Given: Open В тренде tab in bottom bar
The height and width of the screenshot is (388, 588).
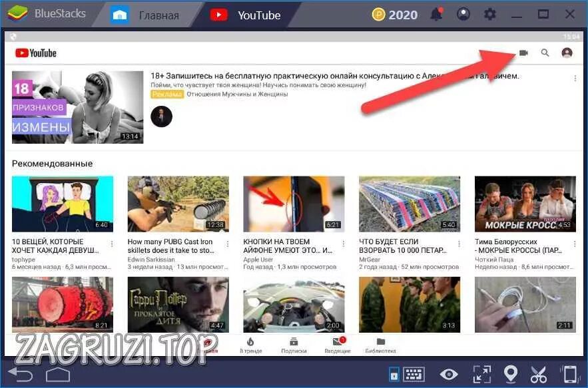Looking at the screenshot, I should tap(251, 345).
